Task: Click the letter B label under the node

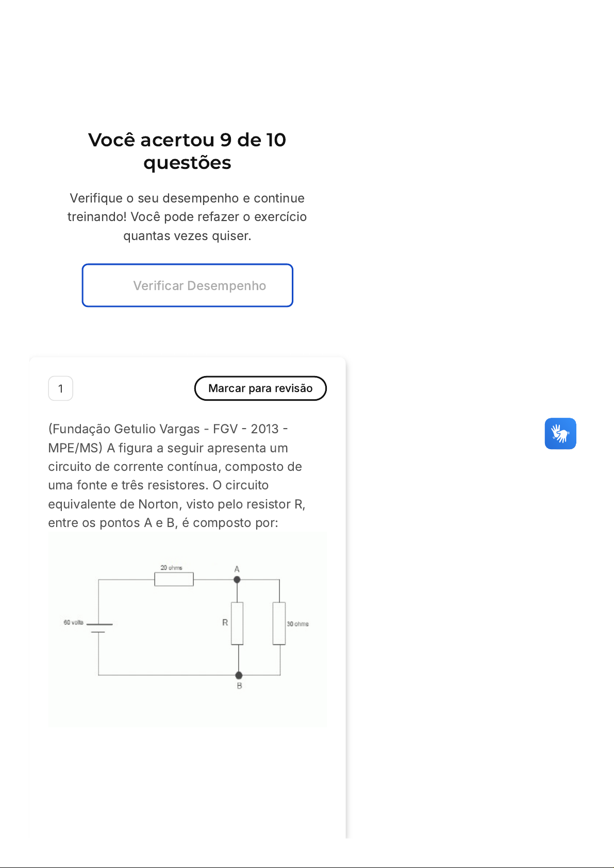Action: coord(239,686)
